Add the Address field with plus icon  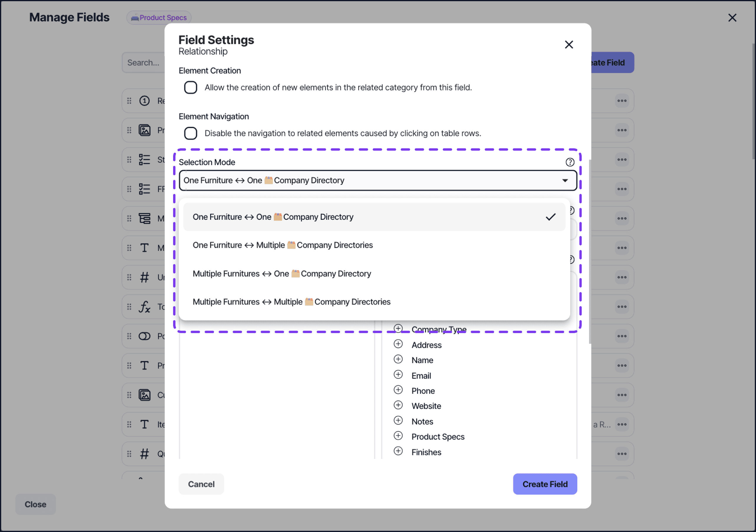[398, 344]
